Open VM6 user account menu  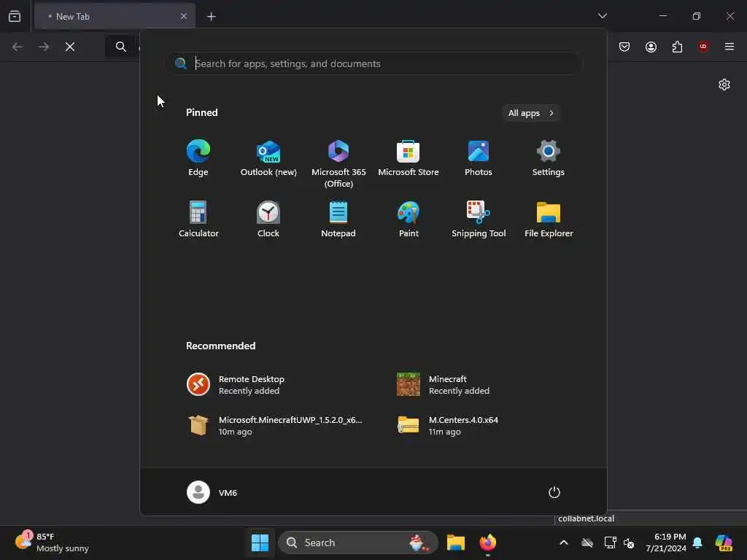click(x=212, y=492)
